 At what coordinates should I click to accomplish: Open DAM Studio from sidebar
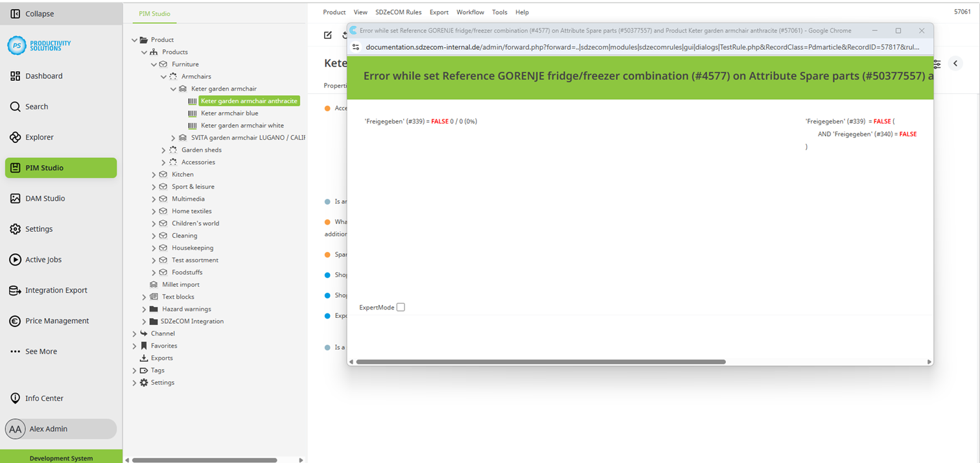click(x=16, y=199)
